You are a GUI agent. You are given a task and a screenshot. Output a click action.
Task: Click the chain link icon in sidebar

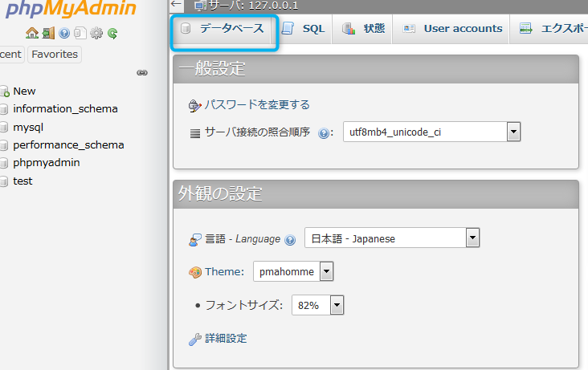point(142,73)
